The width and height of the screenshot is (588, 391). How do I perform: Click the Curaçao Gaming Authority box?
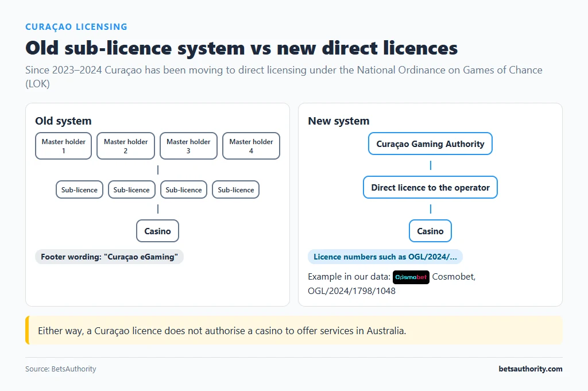pyautogui.click(x=430, y=144)
